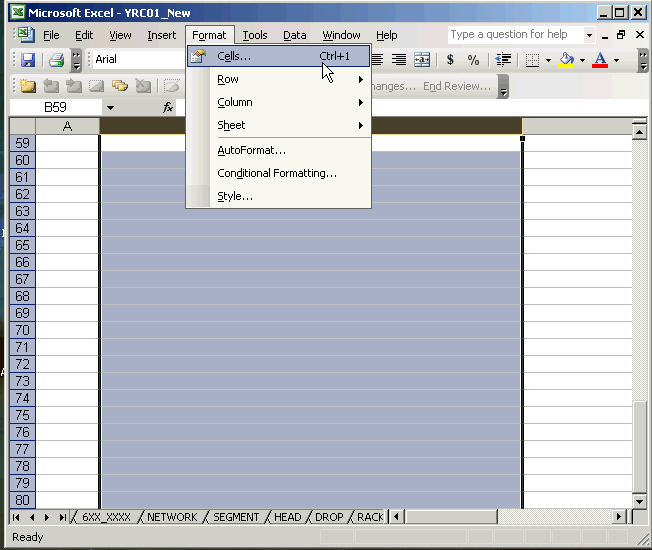Screen dimensions: 652x550
Task: Open the Borders dropdown arrow
Action: [548, 60]
